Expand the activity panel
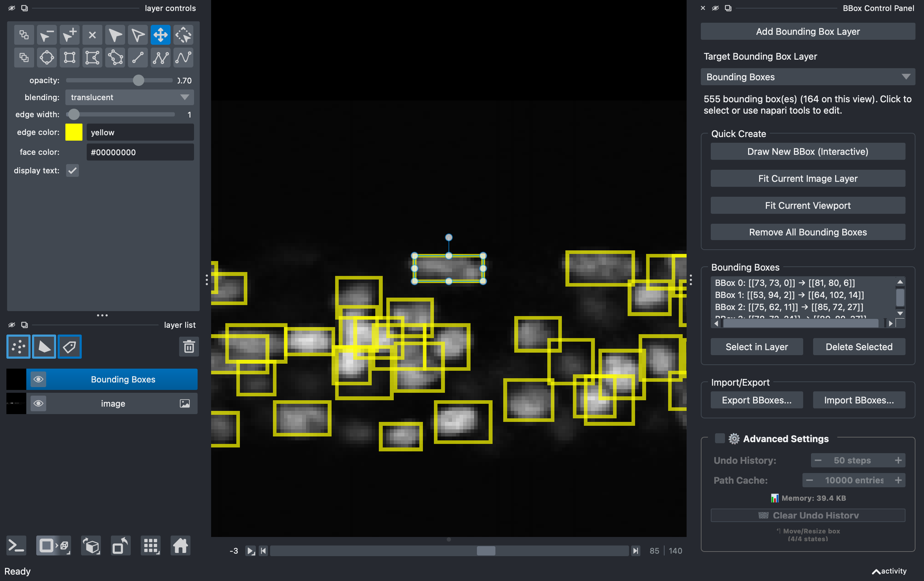924x581 pixels. (889, 571)
